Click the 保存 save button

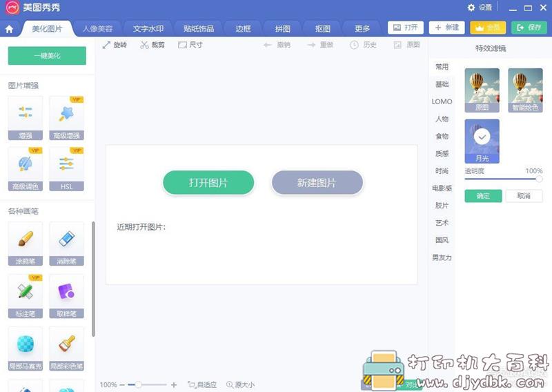(529, 28)
